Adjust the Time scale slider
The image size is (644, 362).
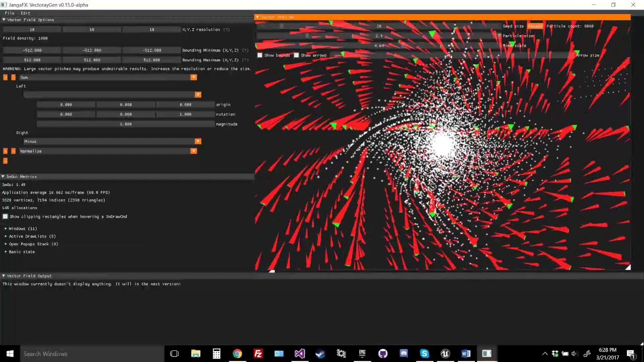pos(379,45)
